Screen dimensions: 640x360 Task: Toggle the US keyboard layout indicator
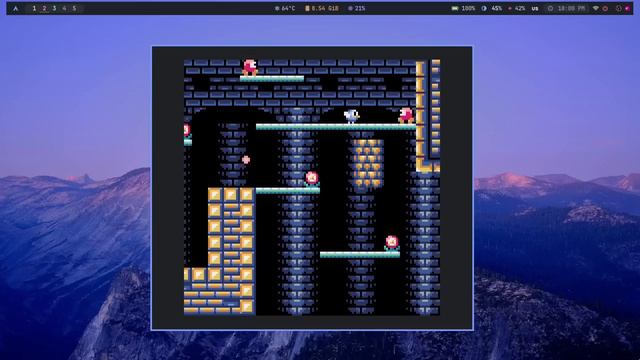[x=535, y=8]
